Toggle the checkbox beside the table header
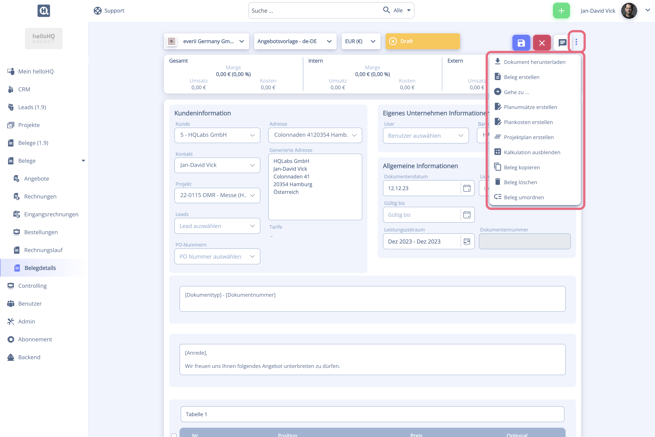This screenshot has width=655, height=437. (x=174, y=434)
